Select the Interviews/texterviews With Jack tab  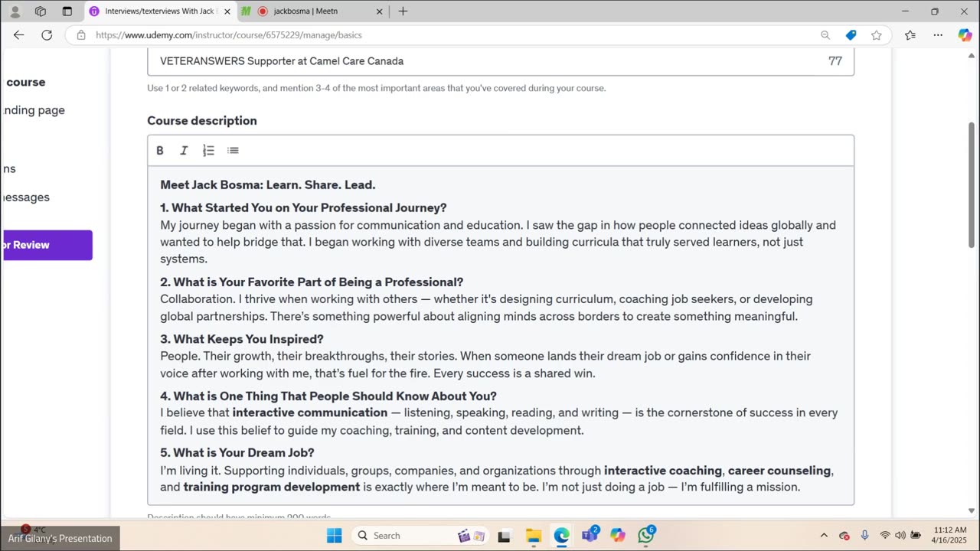[x=158, y=11]
